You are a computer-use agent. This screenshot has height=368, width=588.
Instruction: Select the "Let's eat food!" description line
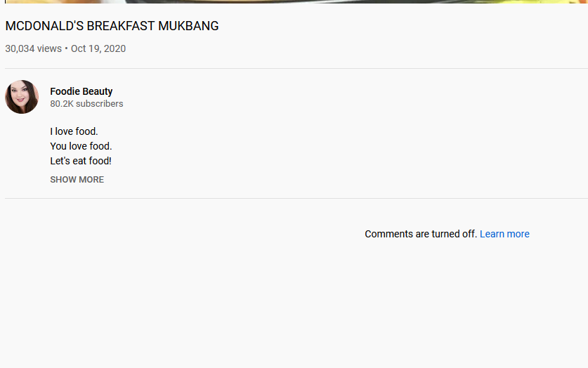tap(81, 161)
